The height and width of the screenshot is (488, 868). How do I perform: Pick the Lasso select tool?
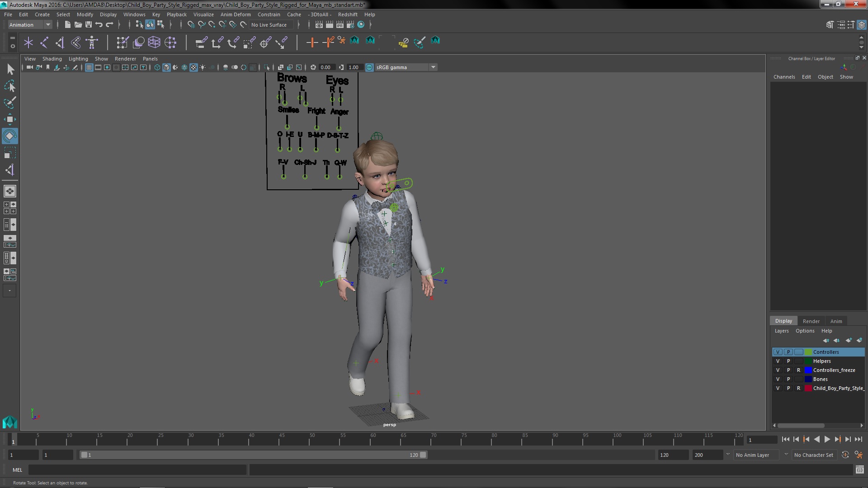(9, 86)
